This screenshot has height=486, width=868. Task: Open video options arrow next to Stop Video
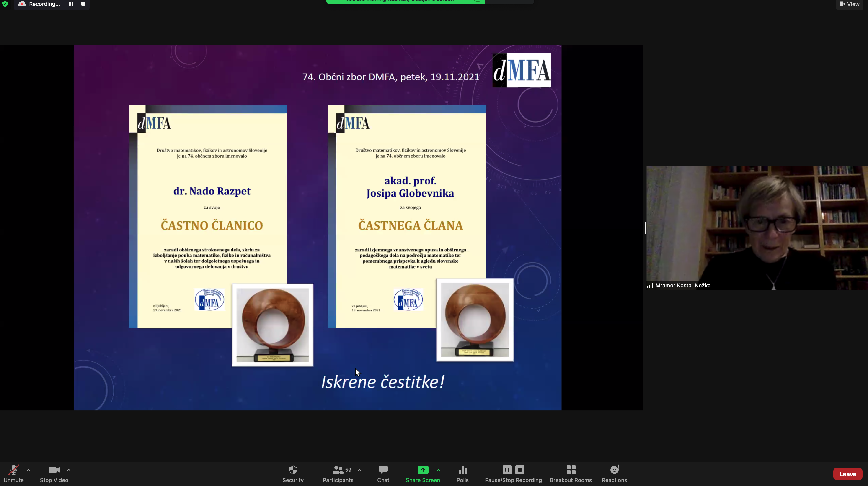pos(69,470)
